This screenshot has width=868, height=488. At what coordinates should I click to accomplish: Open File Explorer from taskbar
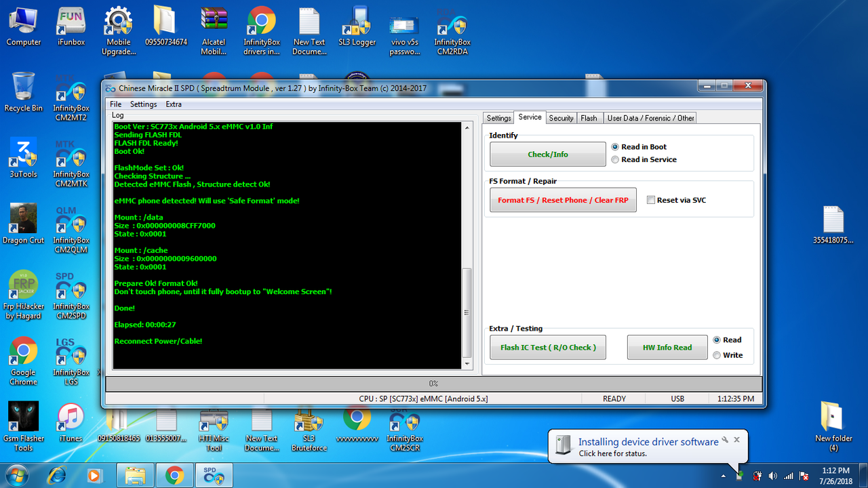[x=135, y=476]
